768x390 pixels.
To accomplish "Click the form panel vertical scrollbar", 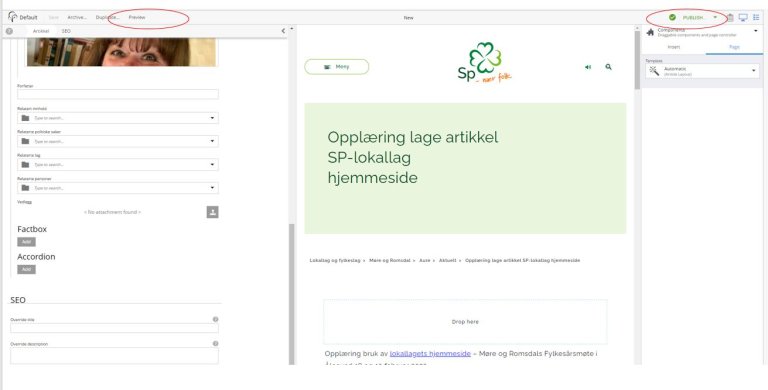I will coord(291,294).
